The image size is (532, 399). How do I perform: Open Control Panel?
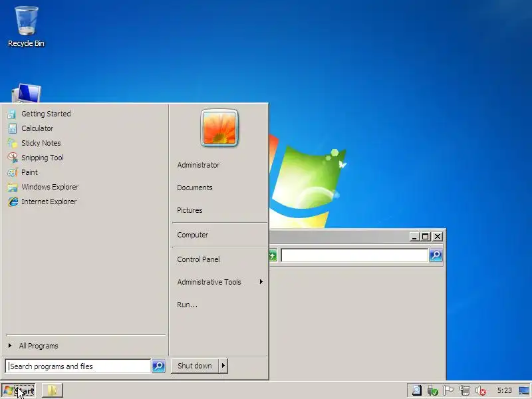tap(198, 259)
